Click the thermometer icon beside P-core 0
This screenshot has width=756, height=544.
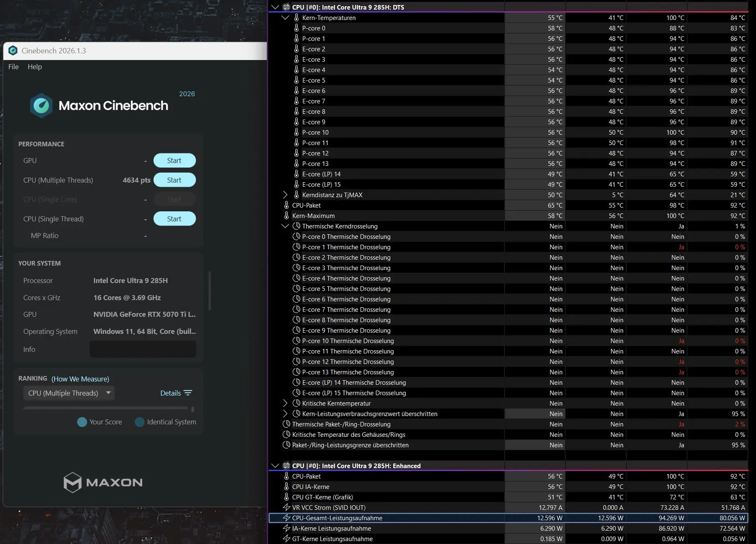click(x=296, y=28)
